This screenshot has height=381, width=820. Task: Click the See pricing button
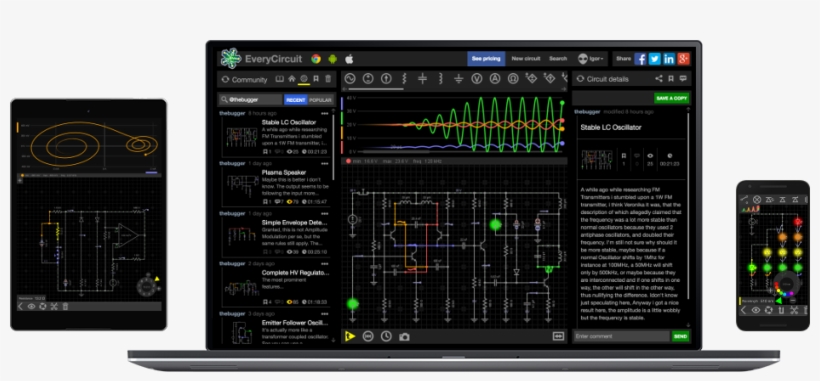[486, 59]
